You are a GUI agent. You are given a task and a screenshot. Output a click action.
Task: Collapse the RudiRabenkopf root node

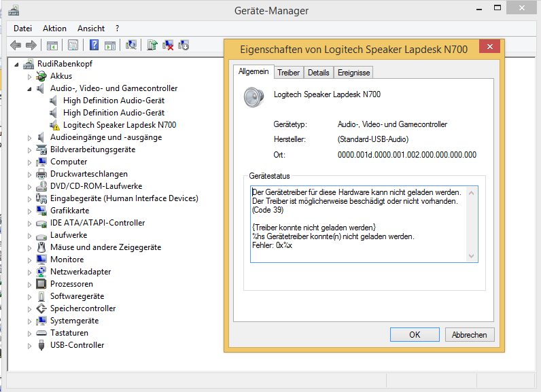[16, 64]
